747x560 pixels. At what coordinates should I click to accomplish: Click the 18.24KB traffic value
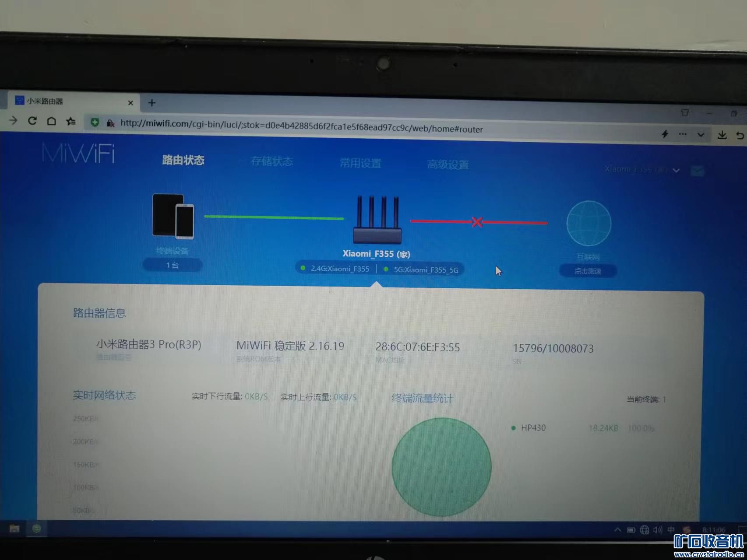click(603, 428)
